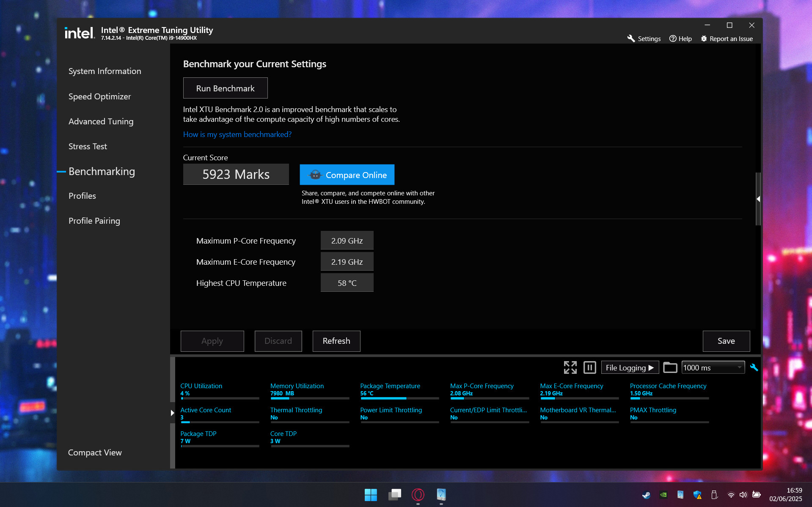Open the Windows Start menu
The image size is (812, 507).
point(371,495)
